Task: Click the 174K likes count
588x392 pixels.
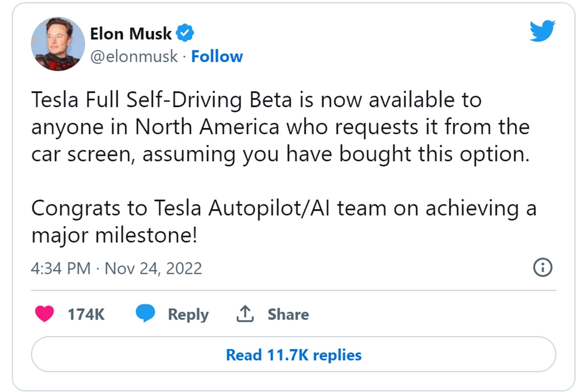Action: coord(86,314)
